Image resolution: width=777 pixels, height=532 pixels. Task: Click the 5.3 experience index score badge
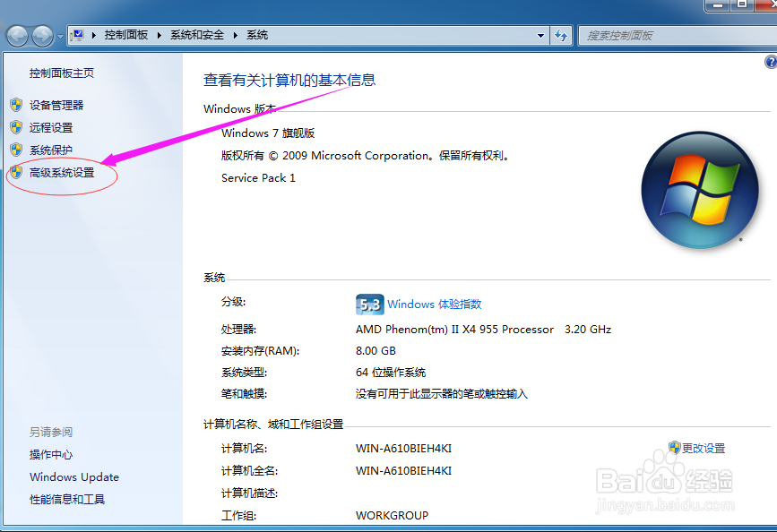coord(369,305)
